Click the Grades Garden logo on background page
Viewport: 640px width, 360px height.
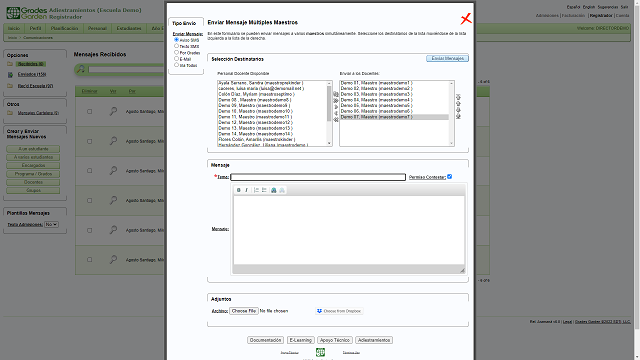coord(27,13)
